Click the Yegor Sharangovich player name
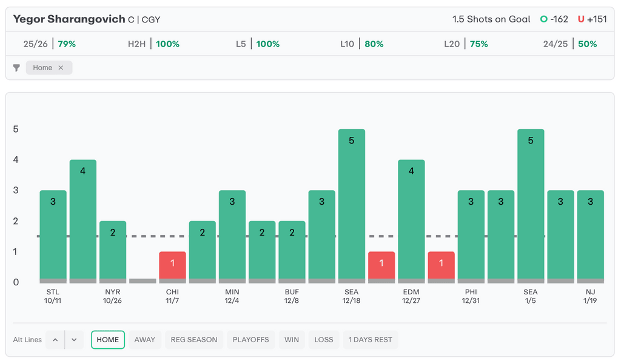The width and height of the screenshot is (621, 364). [x=69, y=19]
